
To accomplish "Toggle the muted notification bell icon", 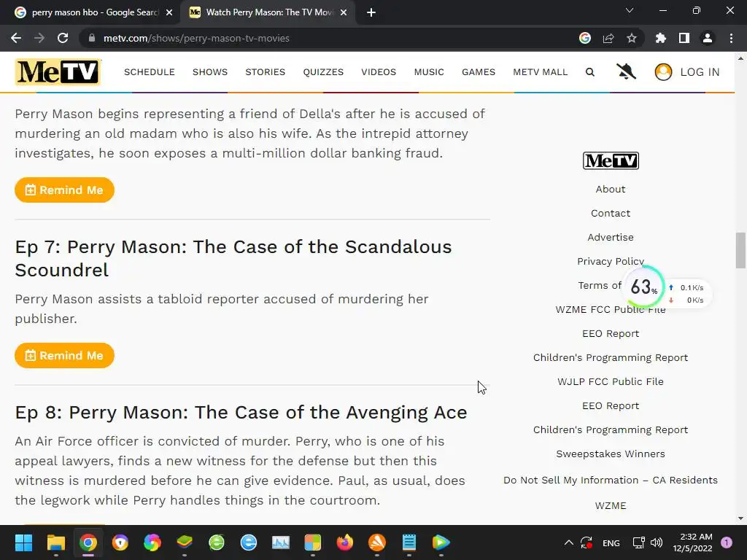I will [x=626, y=72].
